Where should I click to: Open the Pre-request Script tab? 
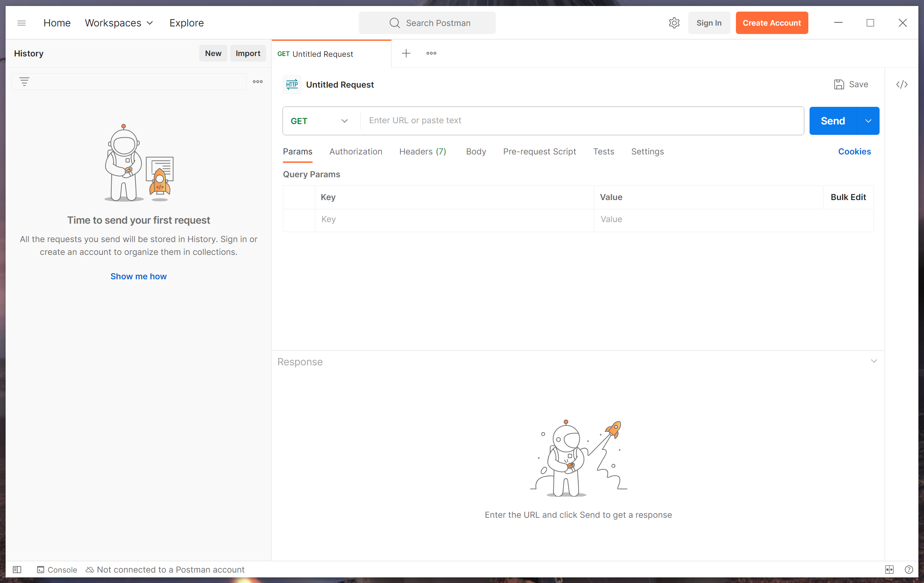tap(539, 152)
